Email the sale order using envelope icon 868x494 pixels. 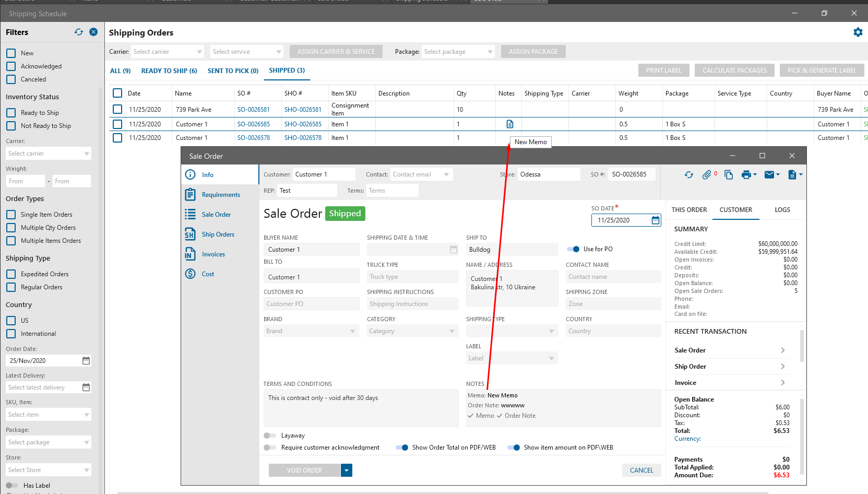769,175
